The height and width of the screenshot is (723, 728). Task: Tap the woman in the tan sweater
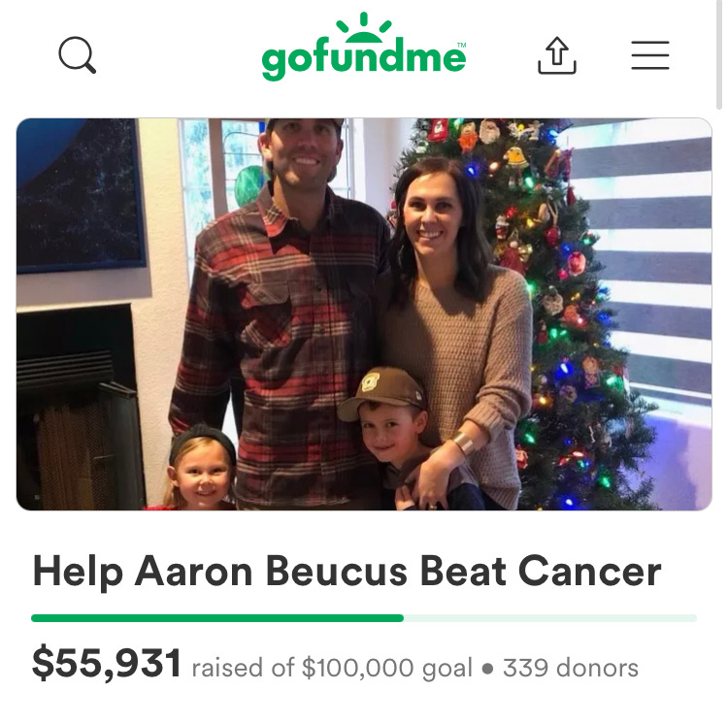coord(455,325)
